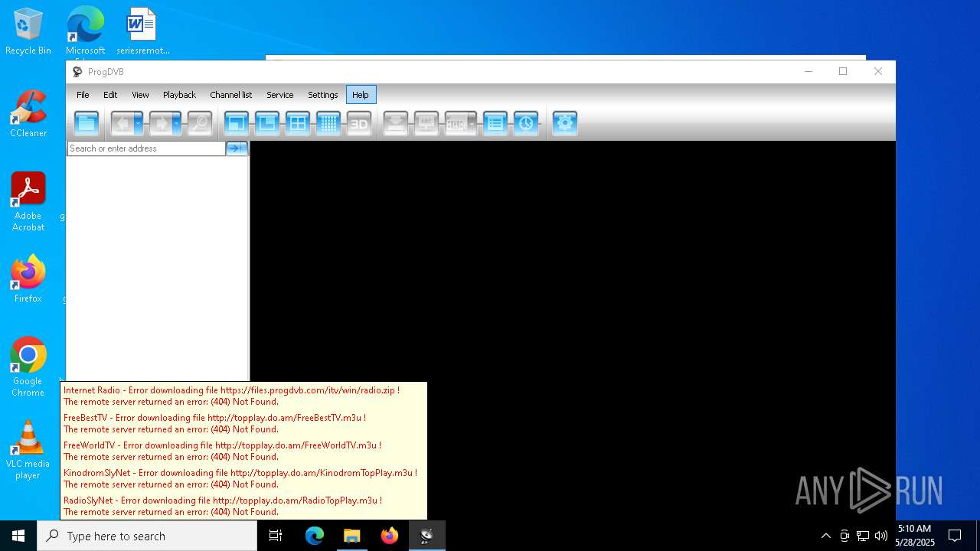Open the Service menu
The width and height of the screenshot is (980, 551).
point(279,95)
